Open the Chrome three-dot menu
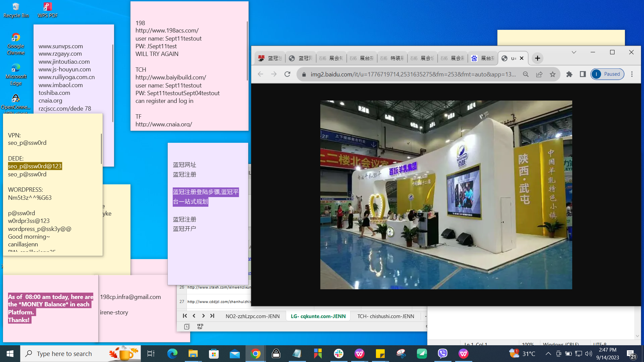 [632, 74]
